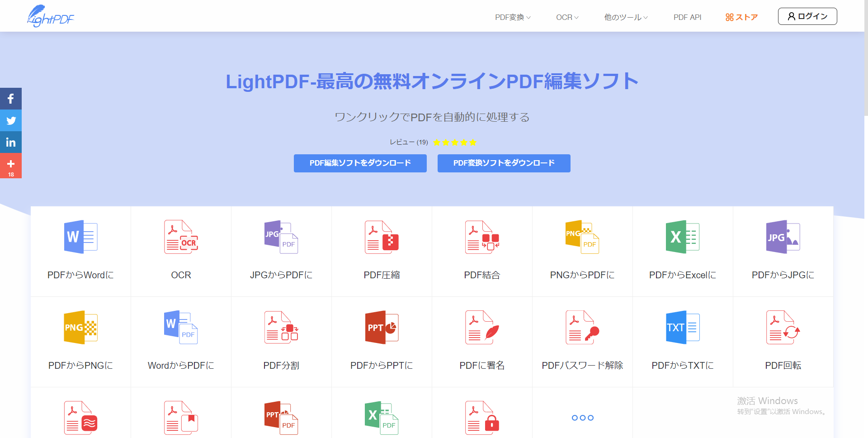
Task: Click the page vertical scrollbar
Action: coord(866,58)
